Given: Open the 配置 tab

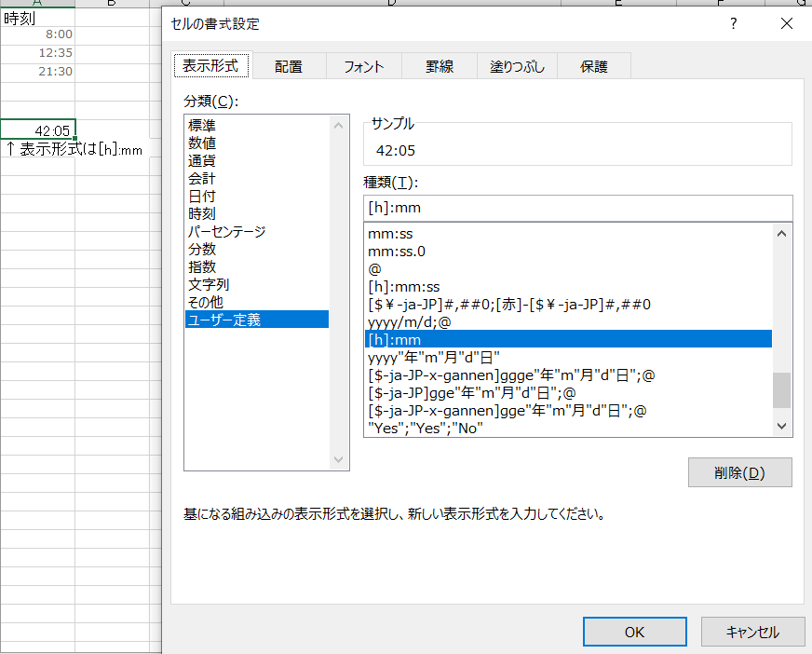Looking at the screenshot, I should coord(289,66).
